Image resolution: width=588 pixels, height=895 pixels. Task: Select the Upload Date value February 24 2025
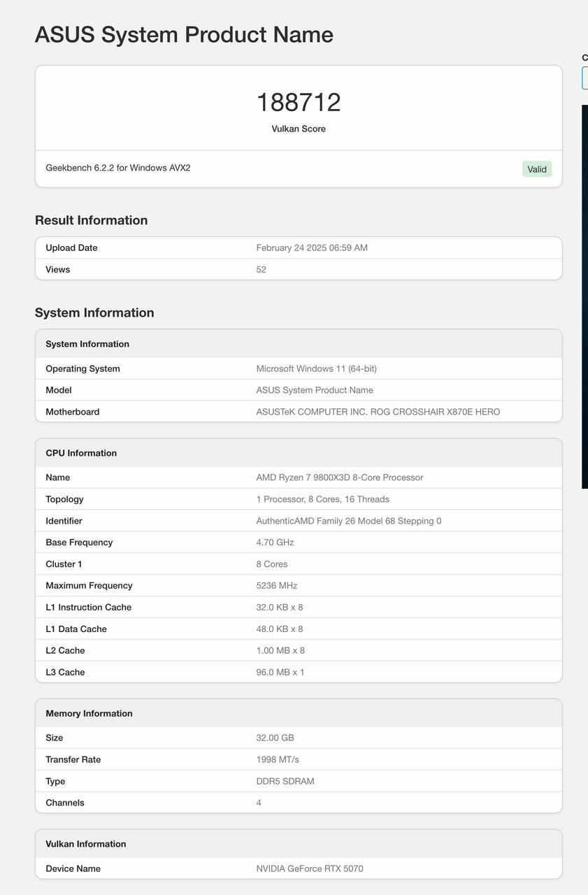pos(312,248)
